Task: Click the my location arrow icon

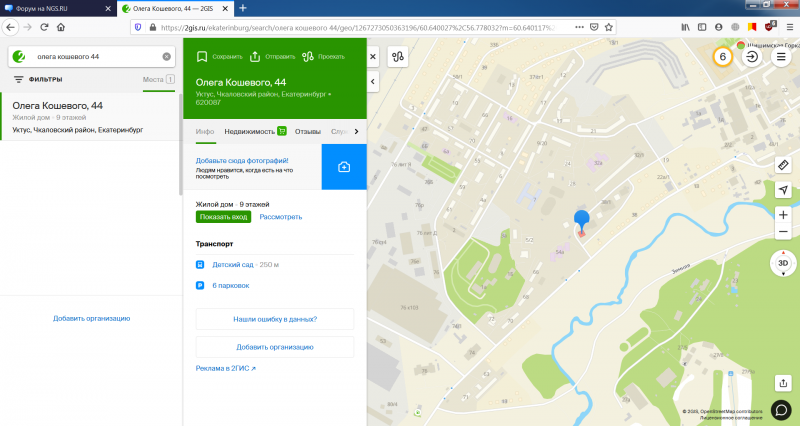Action: click(782, 190)
